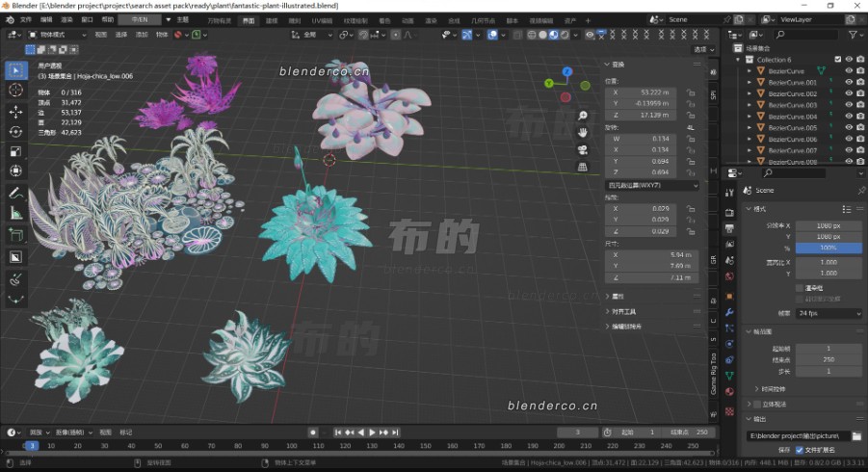The width and height of the screenshot is (868, 472).
Task: Open Object properties tab (orange square)
Action: [729, 296]
